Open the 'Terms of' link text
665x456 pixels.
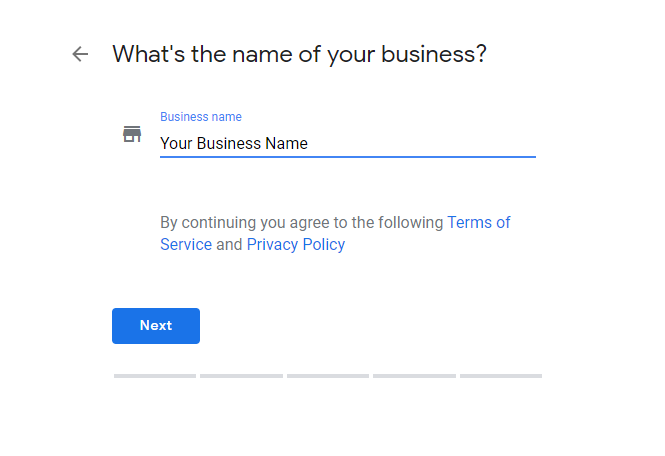click(479, 222)
